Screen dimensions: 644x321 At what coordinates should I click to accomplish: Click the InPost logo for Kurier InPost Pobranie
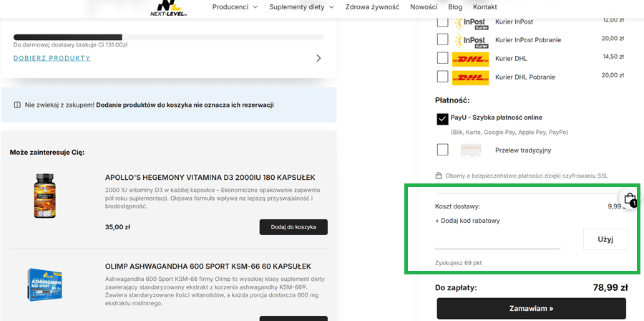[x=470, y=40]
